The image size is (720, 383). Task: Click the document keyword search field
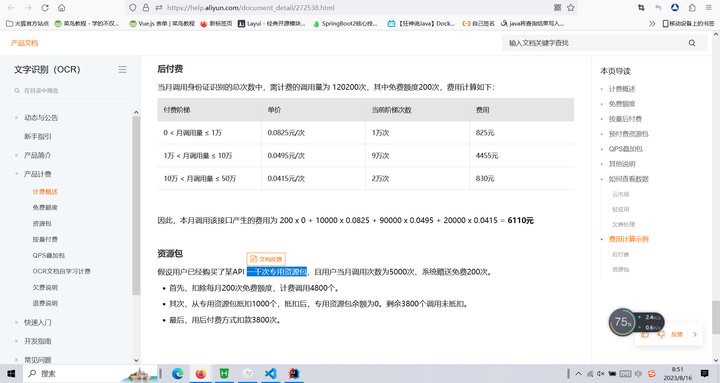[x=595, y=43]
